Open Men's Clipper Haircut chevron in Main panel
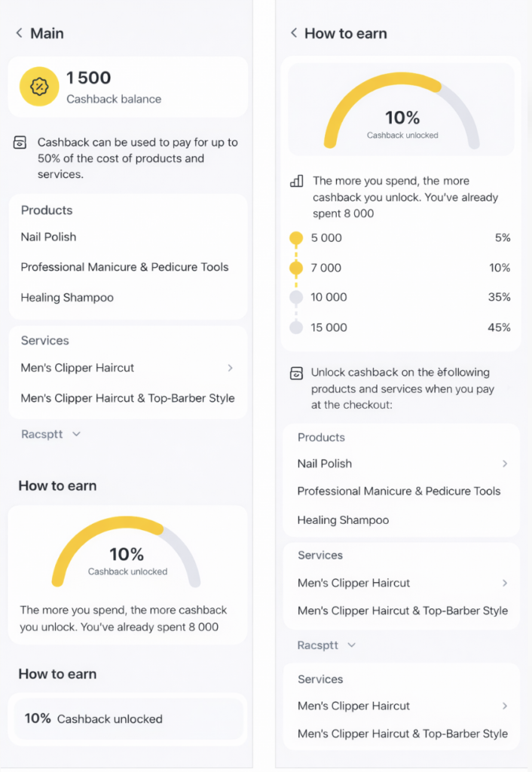The image size is (532, 772). click(x=230, y=368)
